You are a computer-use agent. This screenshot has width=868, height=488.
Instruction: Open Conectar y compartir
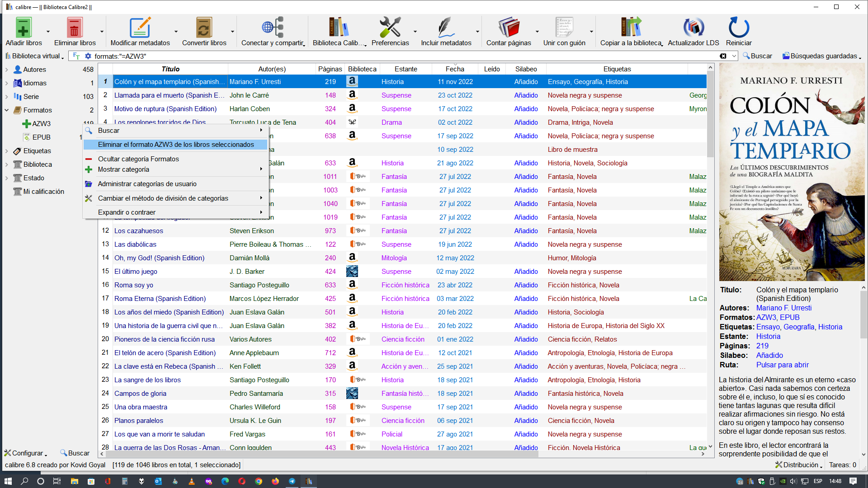[273, 28]
